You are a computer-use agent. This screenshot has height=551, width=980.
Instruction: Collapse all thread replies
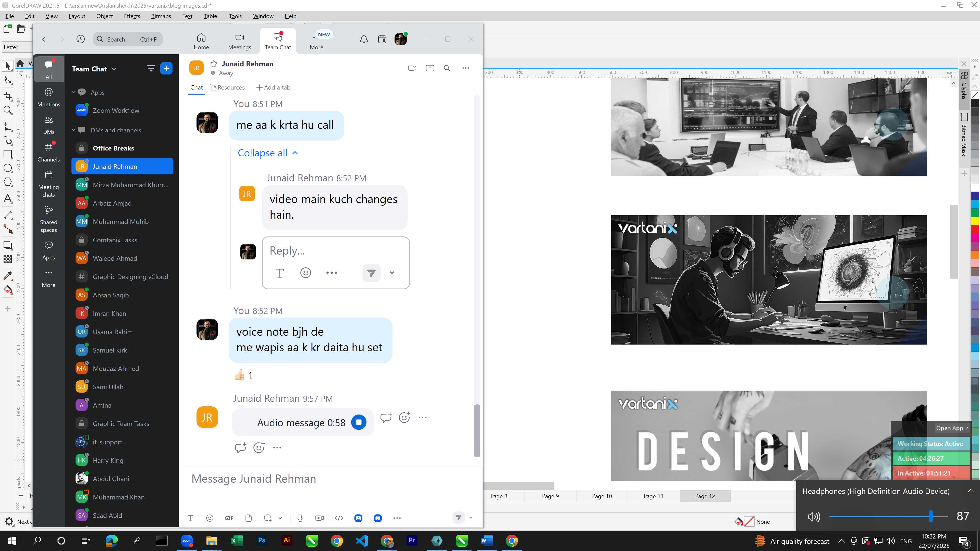268,153
